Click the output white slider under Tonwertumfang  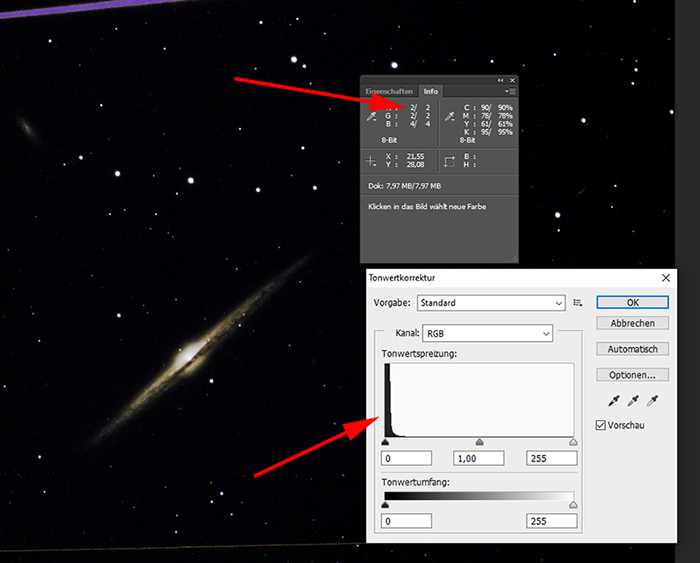[573, 505]
